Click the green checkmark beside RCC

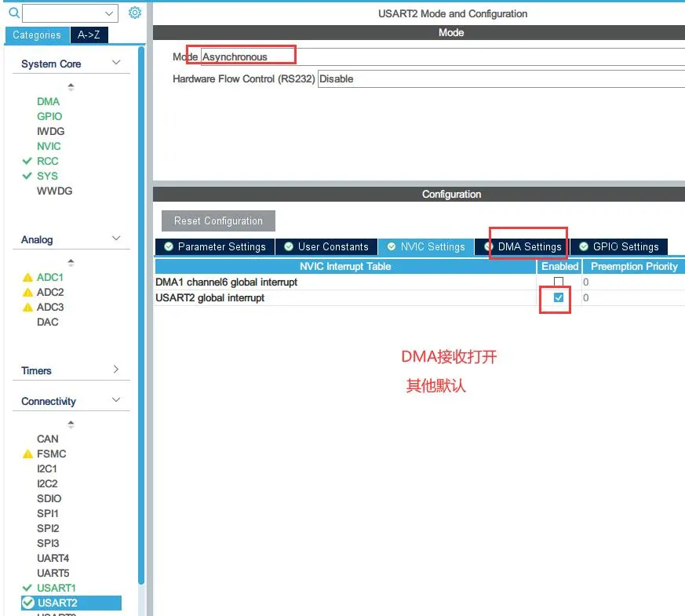[x=27, y=161]
